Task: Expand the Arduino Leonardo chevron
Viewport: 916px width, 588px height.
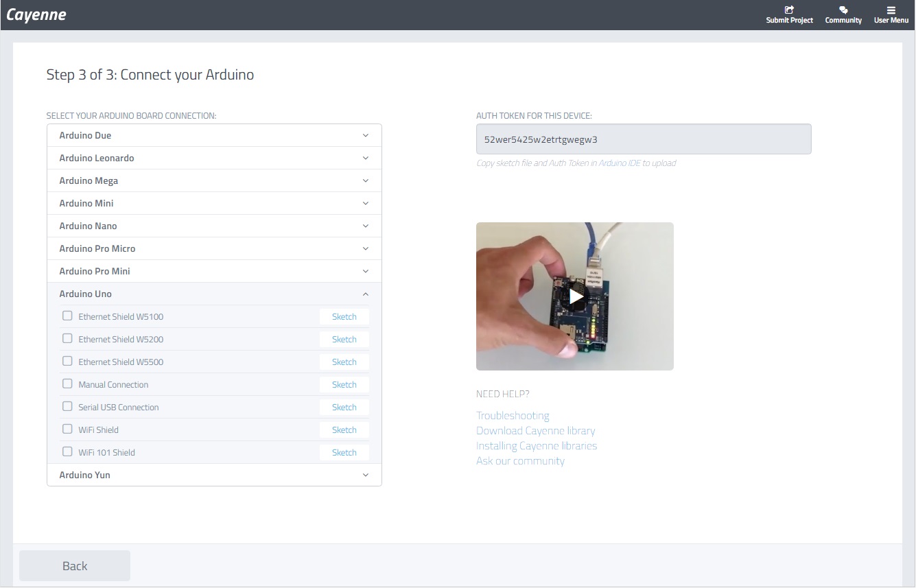Action: tap(366, 158)
